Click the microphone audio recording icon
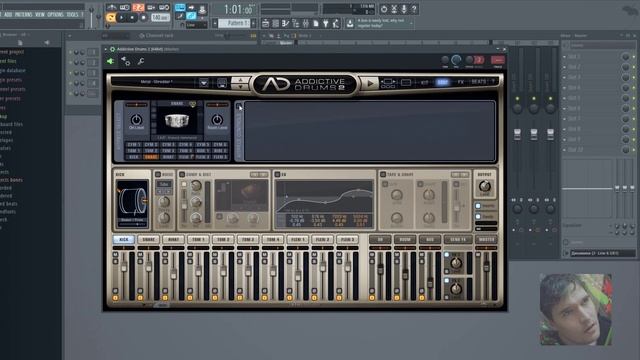640x360 pixels. point(404,9)
